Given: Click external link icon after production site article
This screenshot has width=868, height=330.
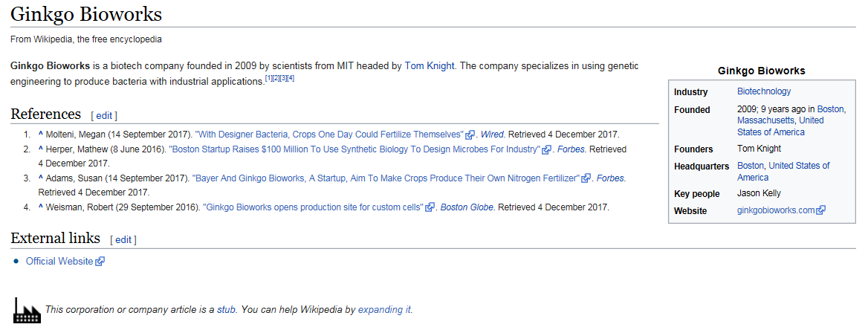Looking at the screenshot, I should 430,207.
